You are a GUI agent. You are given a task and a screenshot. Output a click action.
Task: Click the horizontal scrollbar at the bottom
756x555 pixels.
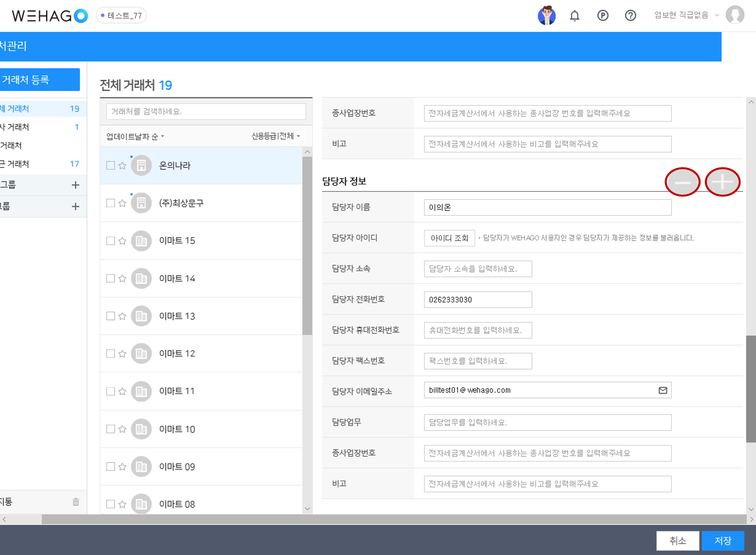(393, 519)
